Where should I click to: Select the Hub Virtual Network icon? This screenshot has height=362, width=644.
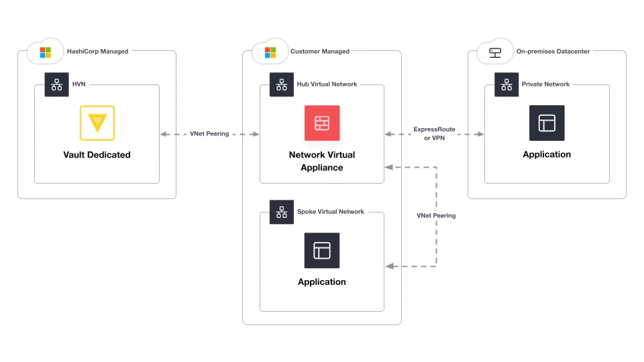[282, 84]
